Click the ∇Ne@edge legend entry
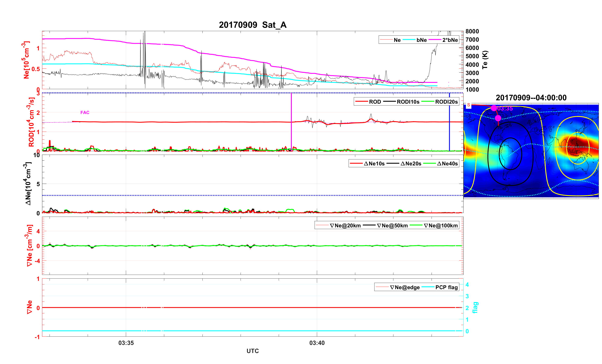The width and height of the screenshot is (602, 364). (405, 288)
